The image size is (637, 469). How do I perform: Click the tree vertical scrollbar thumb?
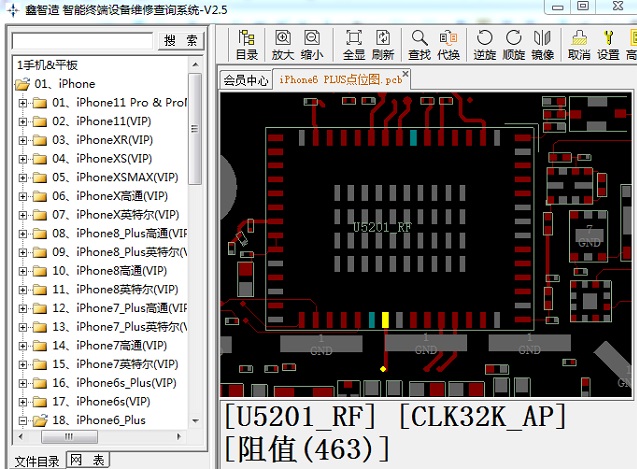click(x=195, y=128)
